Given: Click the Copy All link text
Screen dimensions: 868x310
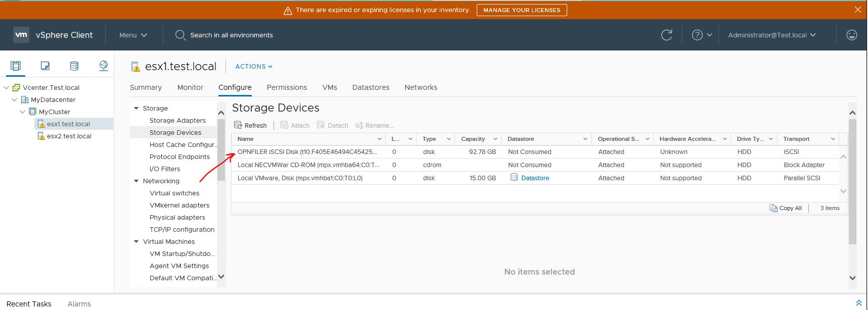Looking at the screenshot, I should (x=791, y=208).
